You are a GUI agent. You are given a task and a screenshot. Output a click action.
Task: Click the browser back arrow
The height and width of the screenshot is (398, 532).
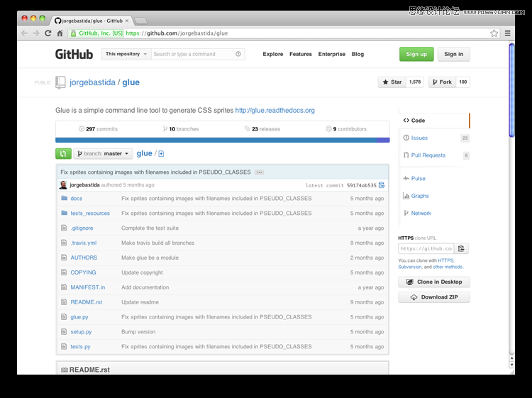click(24, 33)
